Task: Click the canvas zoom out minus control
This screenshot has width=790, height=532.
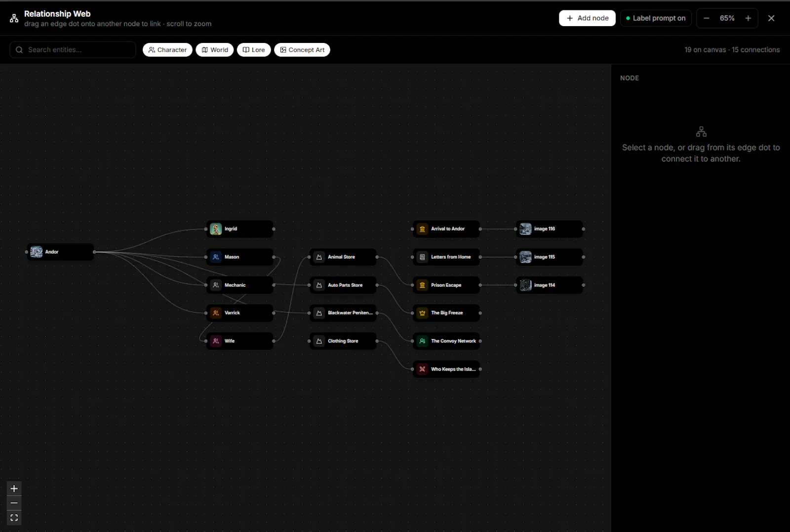Action: click(14, 503)
